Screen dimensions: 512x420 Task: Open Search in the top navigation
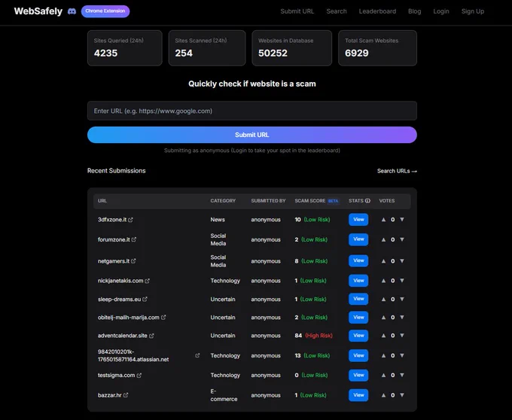[337, 11]
